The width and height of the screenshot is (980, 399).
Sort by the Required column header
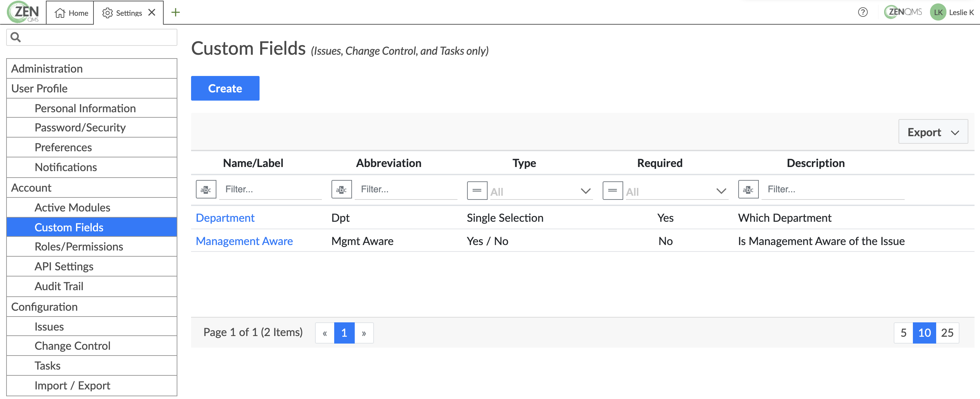(x=660, y=163)
